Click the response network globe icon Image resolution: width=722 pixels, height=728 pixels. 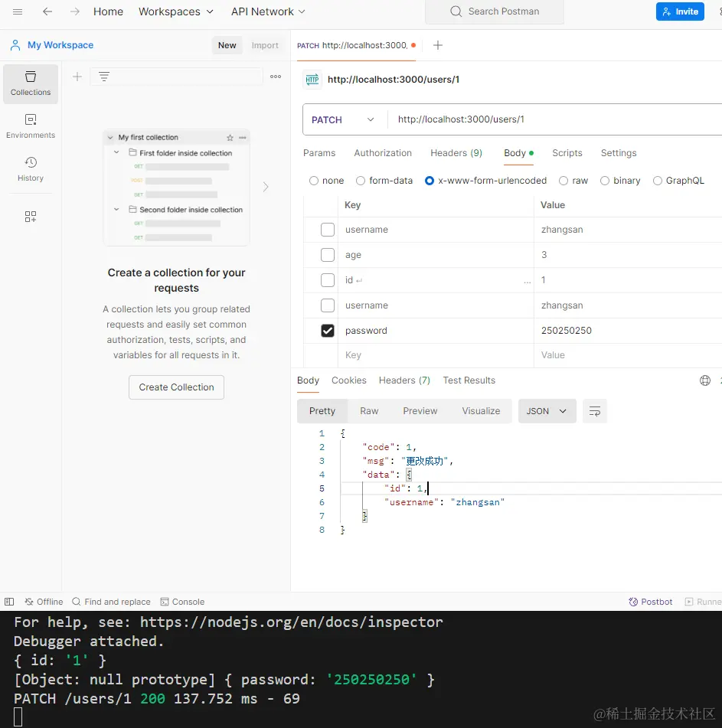[705, 380]
